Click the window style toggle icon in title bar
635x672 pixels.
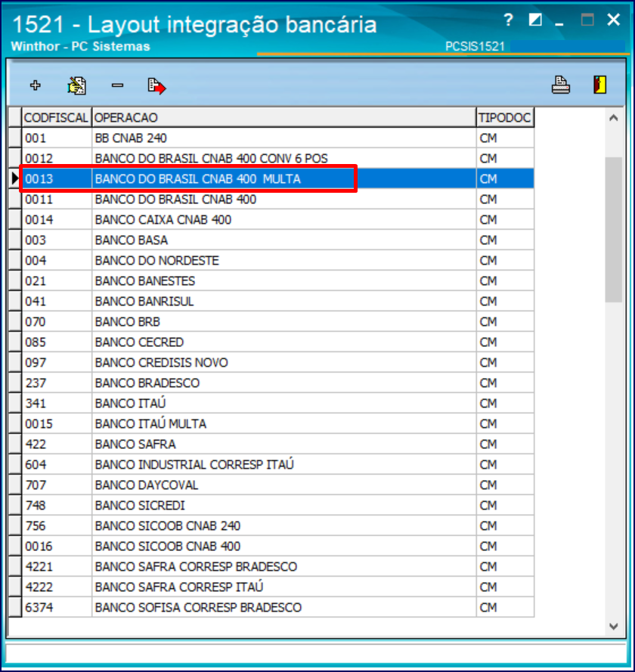(535, 20)
